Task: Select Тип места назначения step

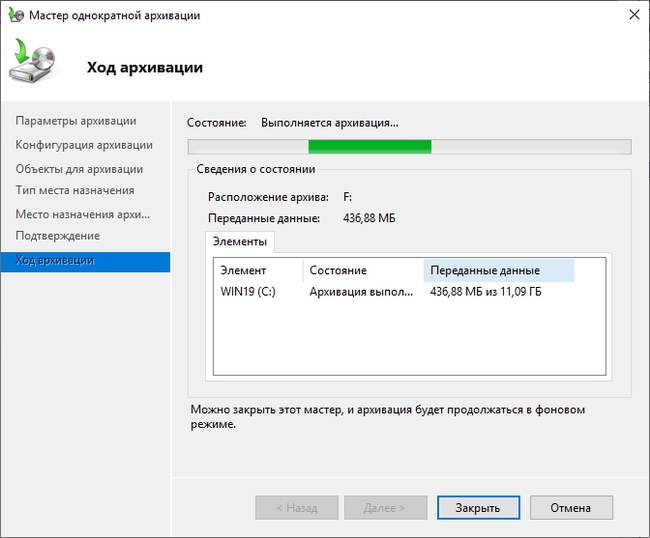Action: [x=75, y=190]
